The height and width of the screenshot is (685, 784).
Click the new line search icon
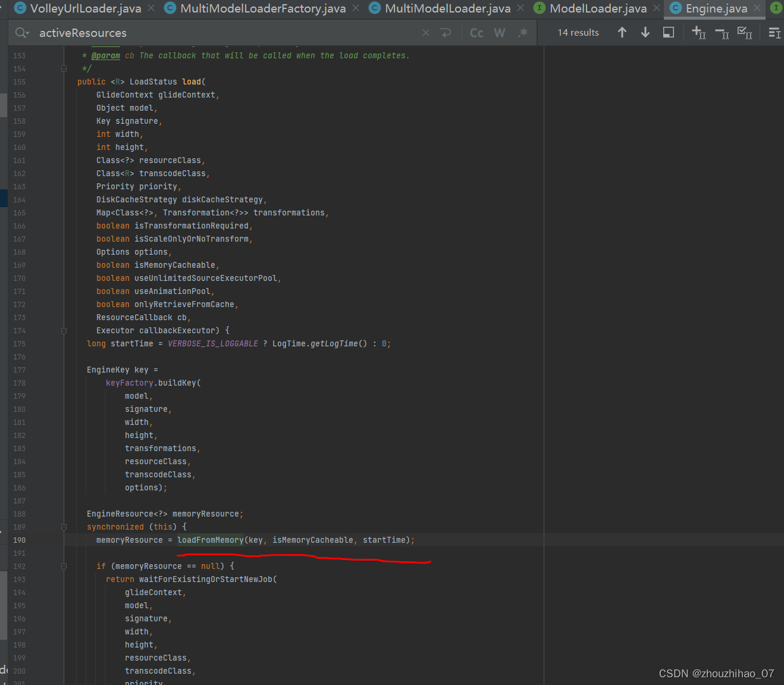click(x=446, y=33)
